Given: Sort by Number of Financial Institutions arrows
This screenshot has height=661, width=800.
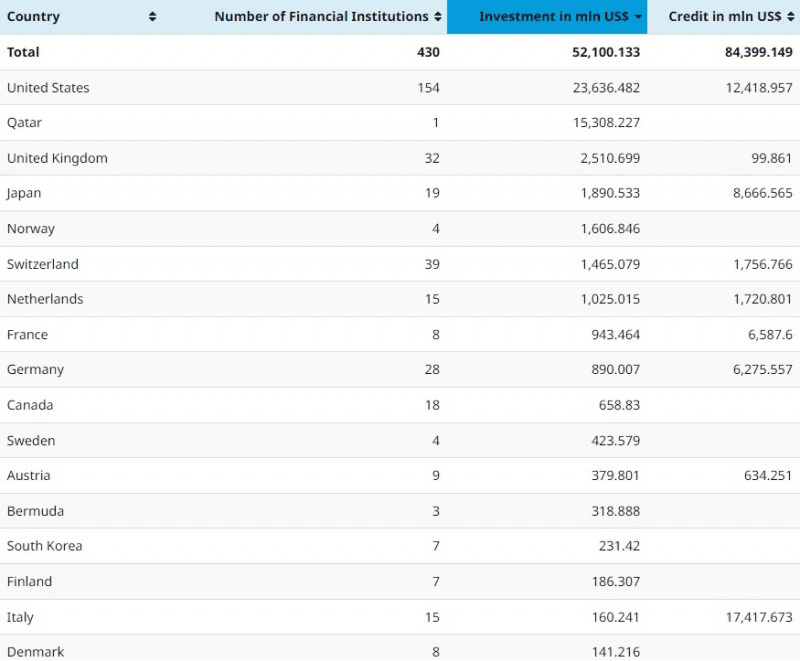Looking at the screenshot, I should tap(438, 17).
